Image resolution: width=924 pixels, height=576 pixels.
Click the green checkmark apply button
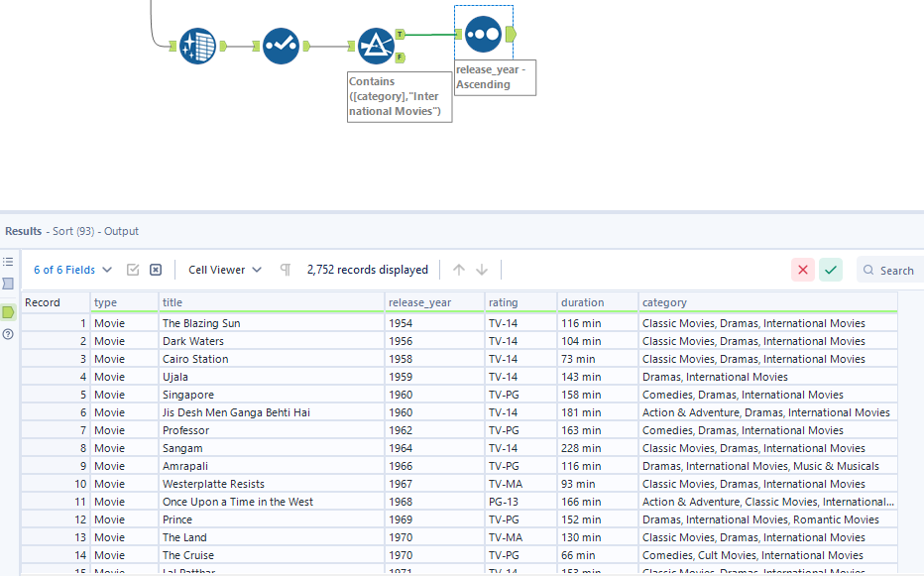point(831,270)
